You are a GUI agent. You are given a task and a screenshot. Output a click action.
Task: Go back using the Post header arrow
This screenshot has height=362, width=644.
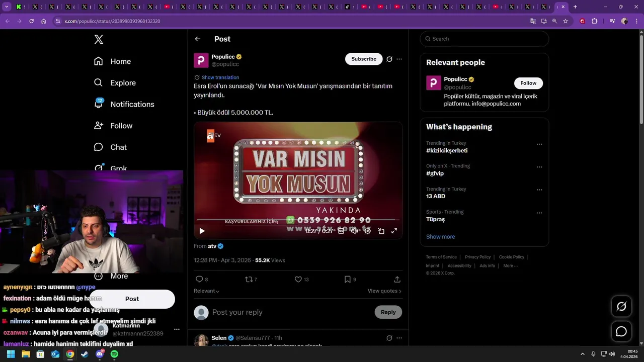[198, 39]
